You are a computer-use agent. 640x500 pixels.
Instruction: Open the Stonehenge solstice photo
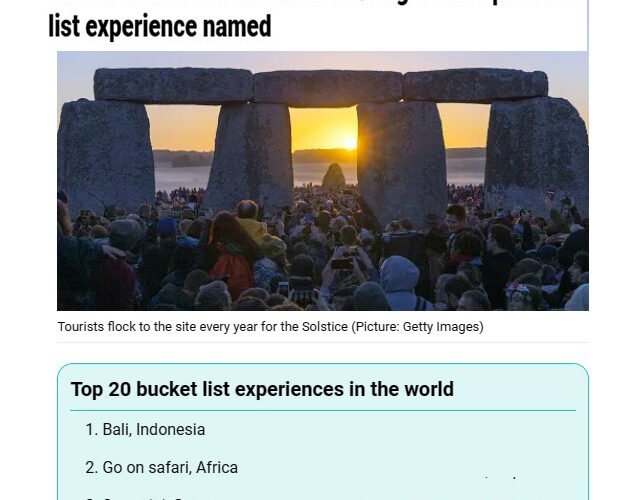[x=323, y=181]
